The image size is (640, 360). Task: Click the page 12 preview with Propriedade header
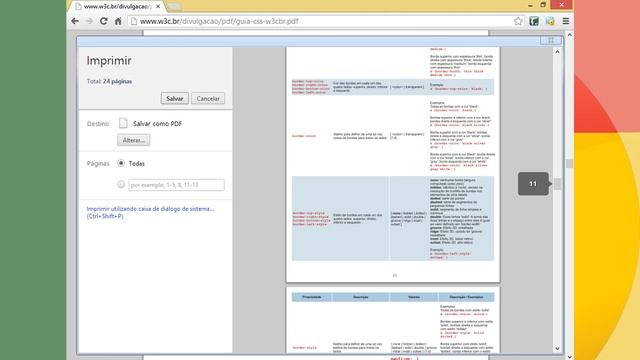pos(393,320)
